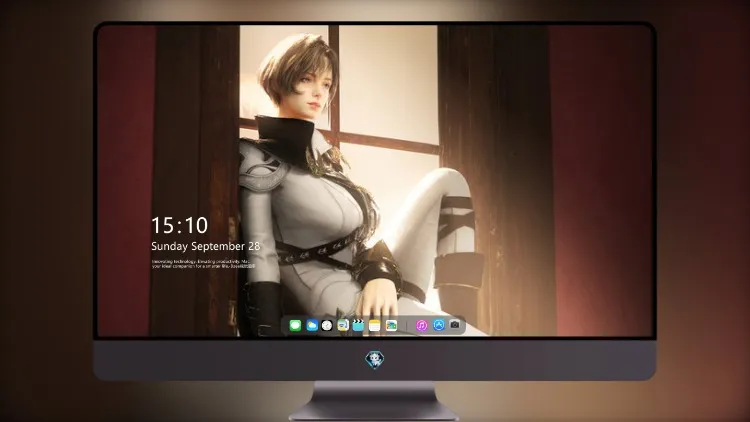This screenshot has width=750, height=422.
Task: Click the glowing logo on monitor chin
Action: [375, 360]
